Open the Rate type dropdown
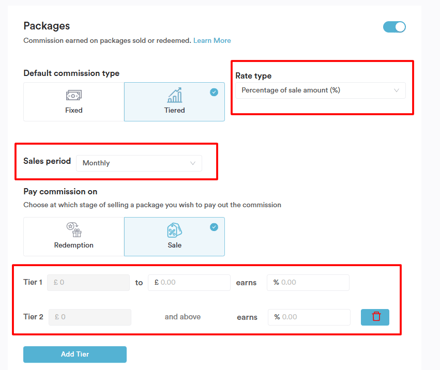 [320, 90]
